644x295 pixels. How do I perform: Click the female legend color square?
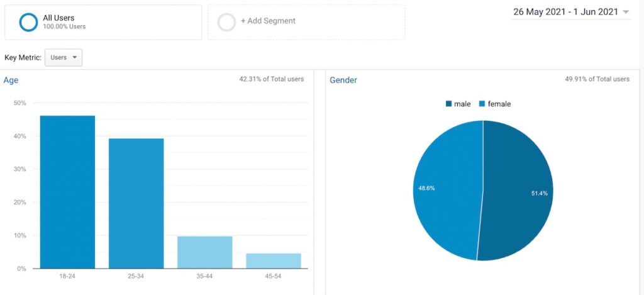482,104
